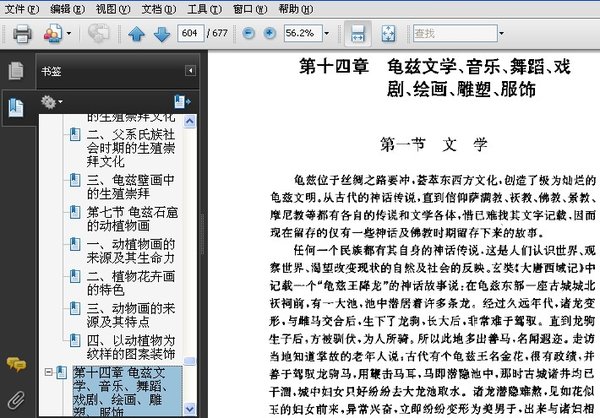Open the 窗口(W) menu
600x418 pixels.
tap(250, 8)
